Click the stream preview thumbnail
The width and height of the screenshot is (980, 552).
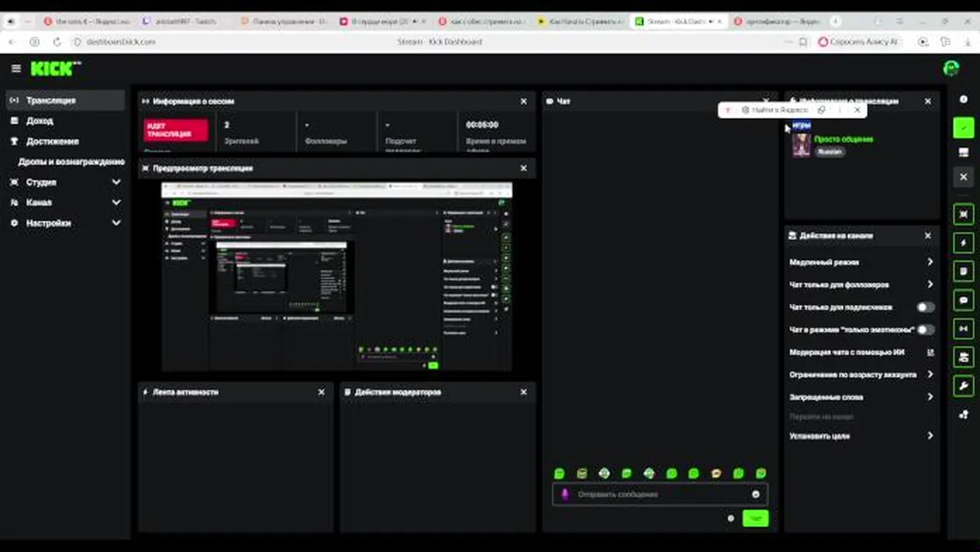point(337,276)
